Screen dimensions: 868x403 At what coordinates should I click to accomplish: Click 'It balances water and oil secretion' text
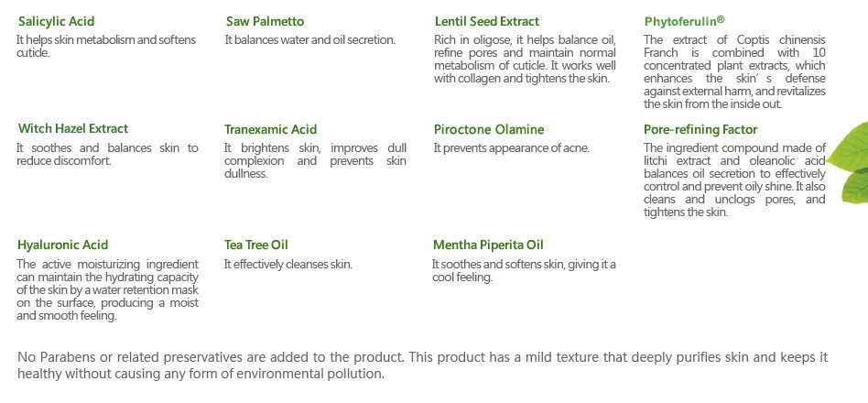coord(310,40)
